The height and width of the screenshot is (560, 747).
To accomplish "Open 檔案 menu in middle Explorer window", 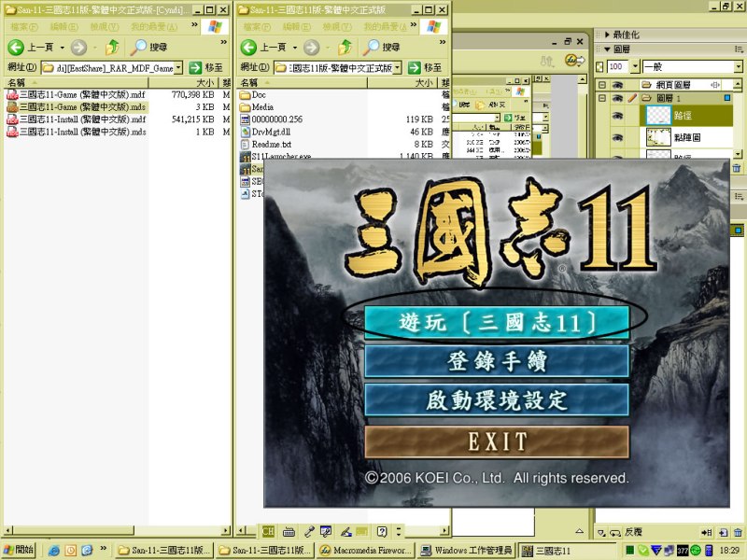I will pyautogui.click(x=256, y=27).
